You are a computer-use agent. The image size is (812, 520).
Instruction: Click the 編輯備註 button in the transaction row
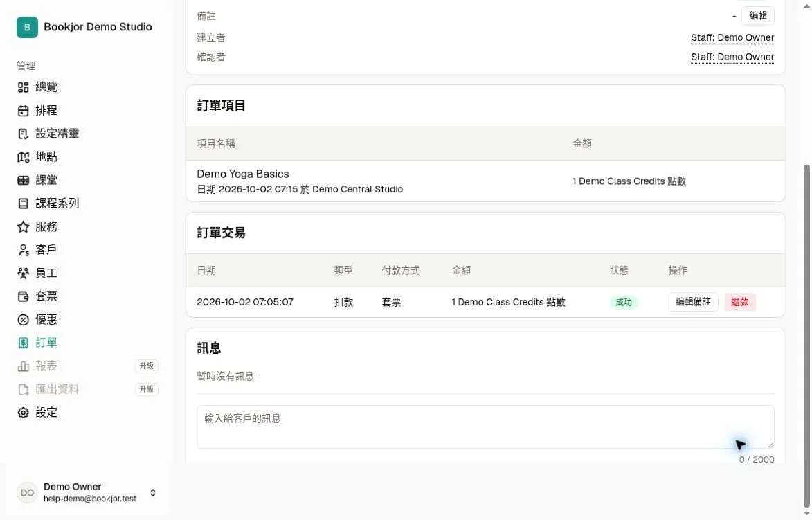[693, 302]
